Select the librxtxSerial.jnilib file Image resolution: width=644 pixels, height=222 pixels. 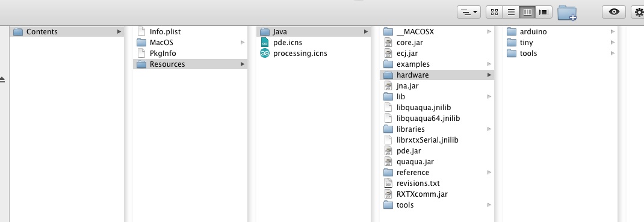pyautogui.click(x=437, y=140)
